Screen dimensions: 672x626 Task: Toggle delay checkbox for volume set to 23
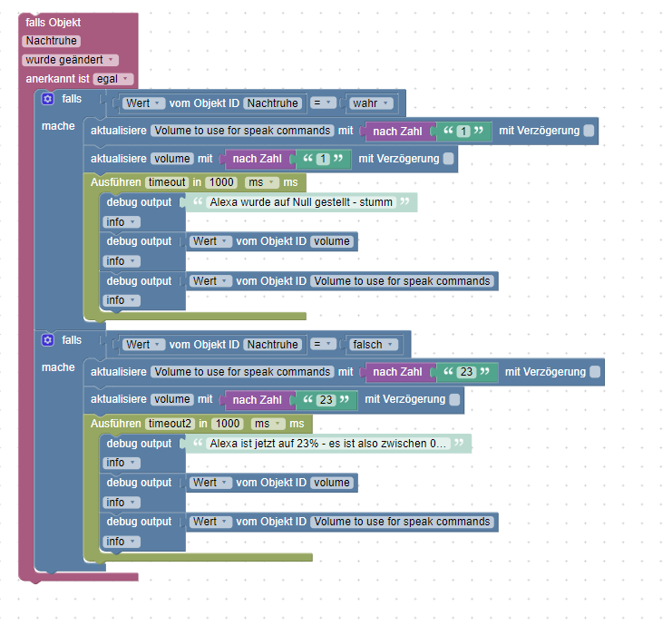[x=454, y=399]
